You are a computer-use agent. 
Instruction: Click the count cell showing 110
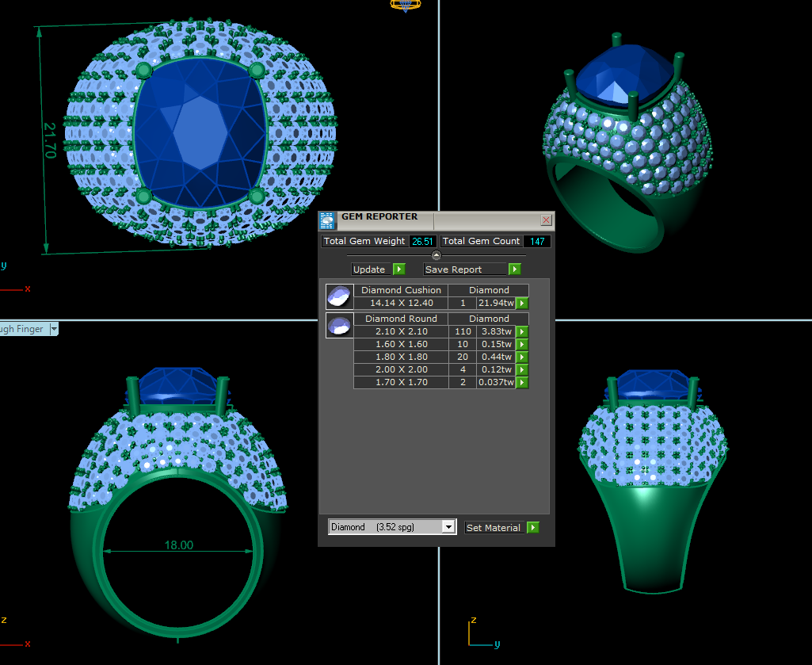pos(463,332)
